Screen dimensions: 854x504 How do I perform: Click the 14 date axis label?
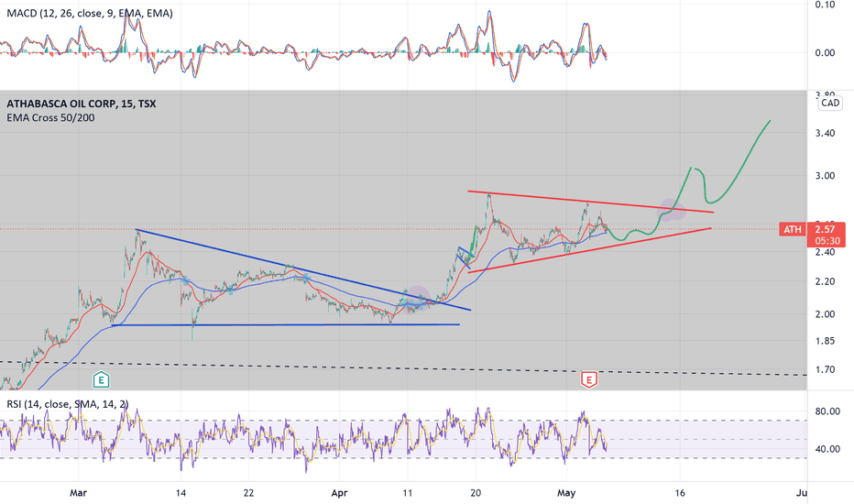181,493
